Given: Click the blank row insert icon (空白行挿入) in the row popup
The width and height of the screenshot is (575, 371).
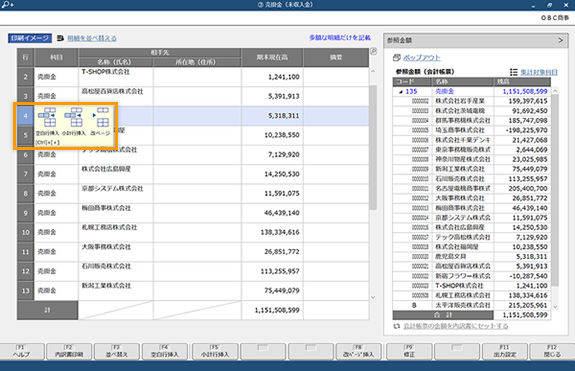Looking at the screenshot, I should [x=47, y=117].
